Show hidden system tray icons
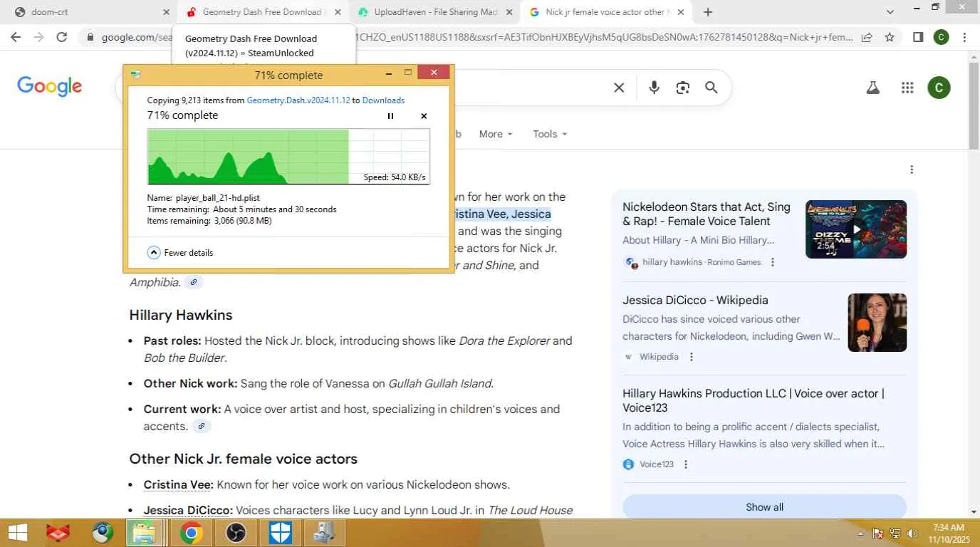 [x=860, y=533]
